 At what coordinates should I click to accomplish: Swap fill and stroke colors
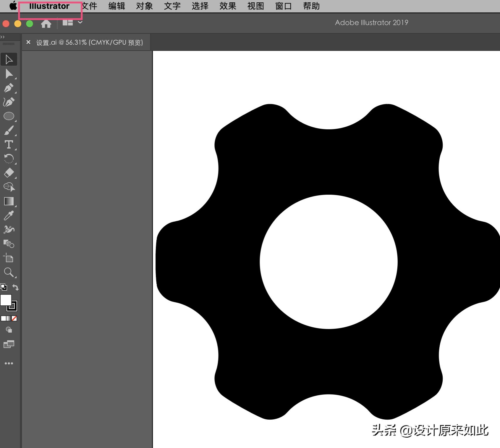pos(15,287)
